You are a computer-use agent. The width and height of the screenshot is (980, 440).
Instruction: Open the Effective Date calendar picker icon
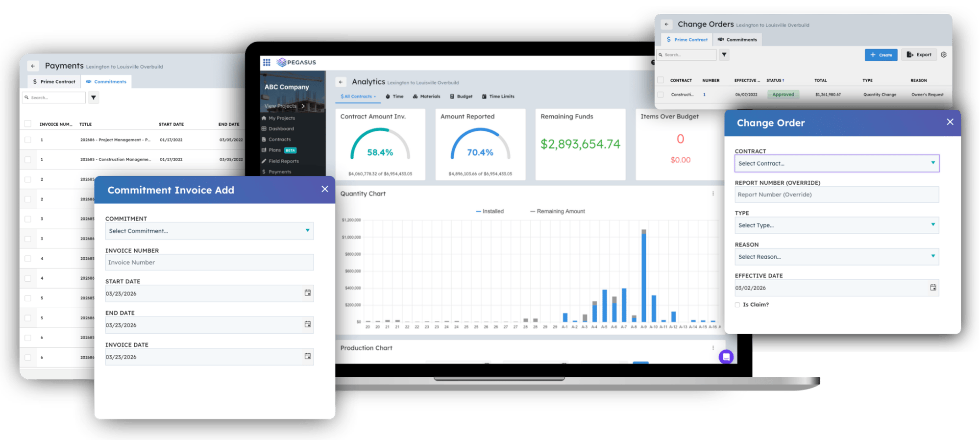[x=933, y=288]
